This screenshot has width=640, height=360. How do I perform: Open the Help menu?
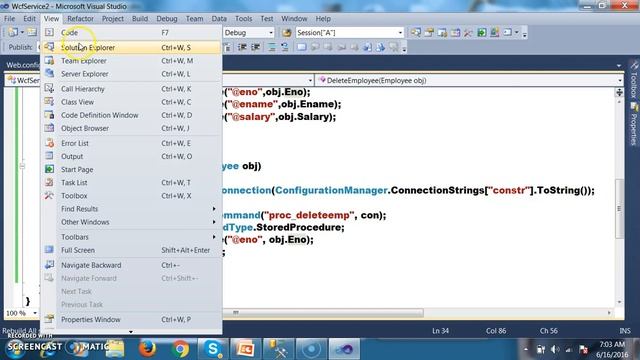coord(323,19)
